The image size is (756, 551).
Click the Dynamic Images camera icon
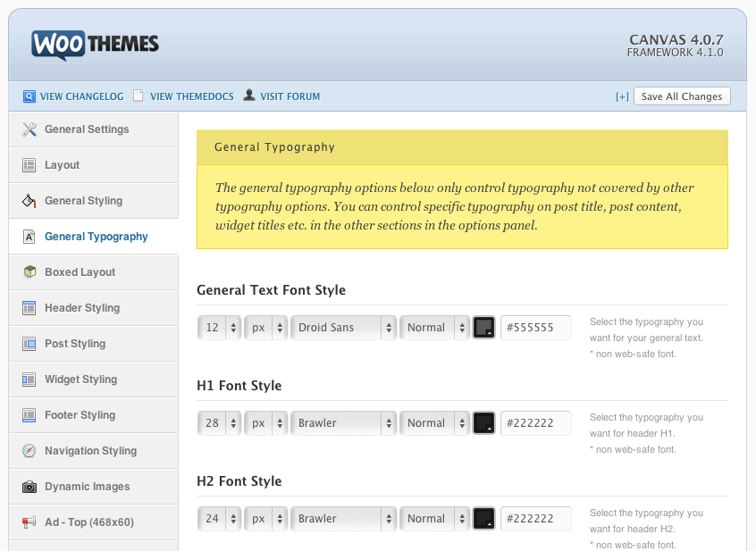point(29,487)
